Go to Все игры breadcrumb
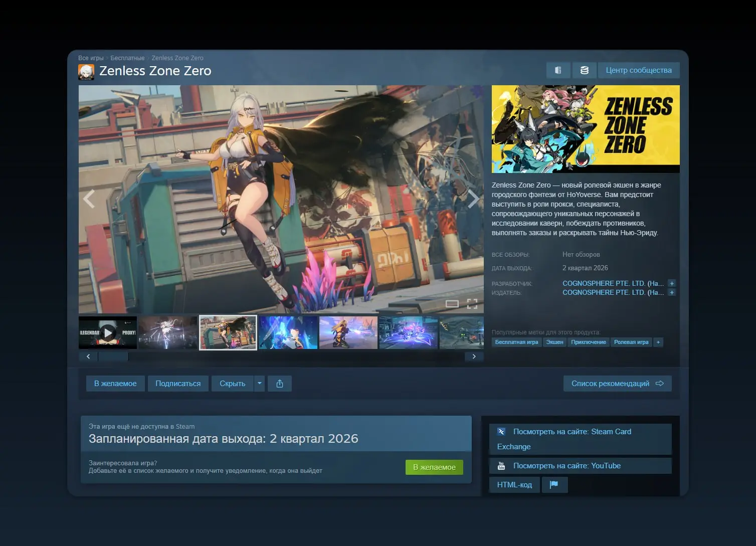The width and height of the screenshot is (756, 546). 91,58
